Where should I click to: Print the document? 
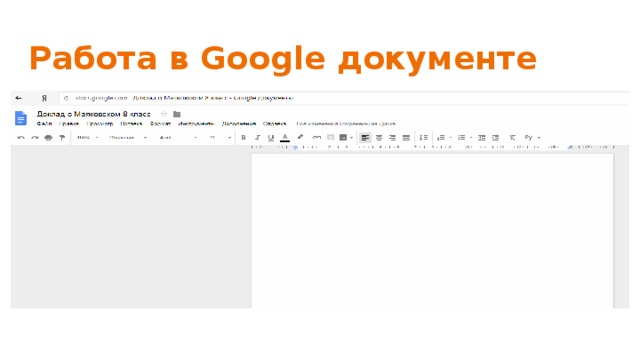click(49, 138)
